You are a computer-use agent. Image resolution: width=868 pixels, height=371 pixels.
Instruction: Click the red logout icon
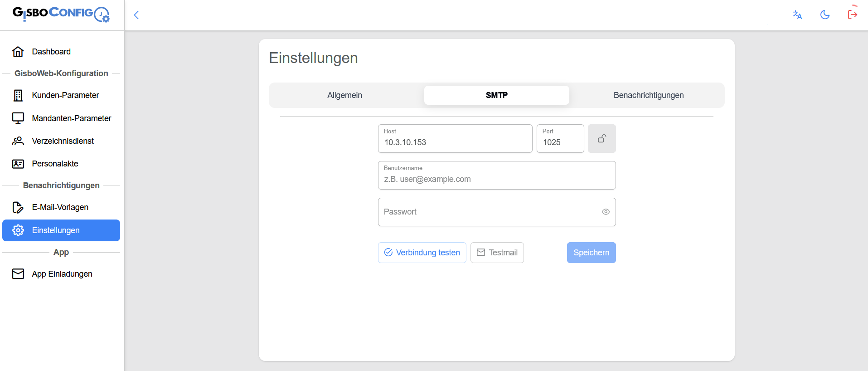[x=853, y=15]
